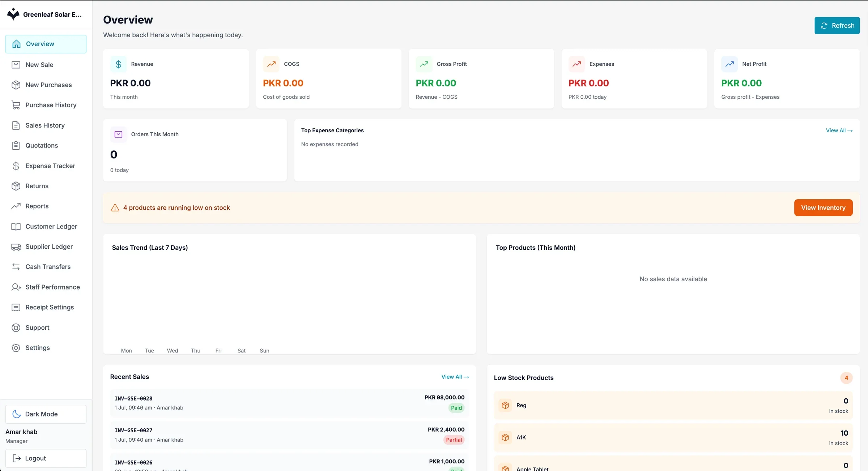Open Reports page

(x=46, y=206)
